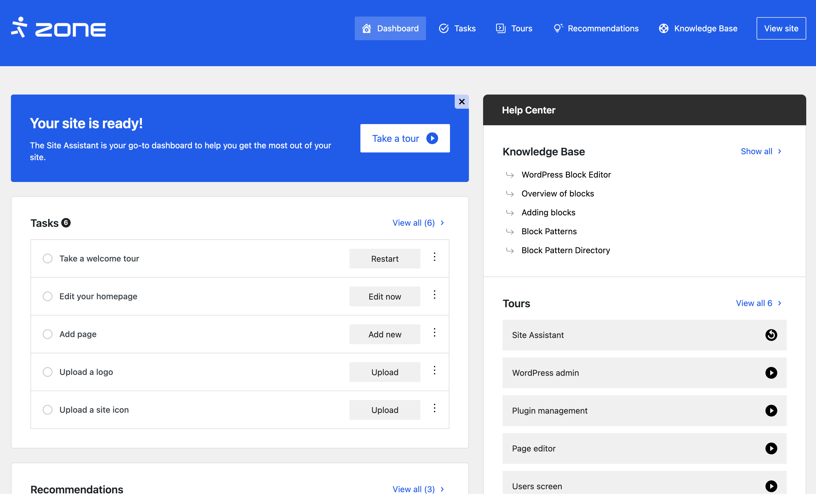816x504 pixels.
Task: Mark 'Take a welcome tour' task complete
Action: pos(48,259)
